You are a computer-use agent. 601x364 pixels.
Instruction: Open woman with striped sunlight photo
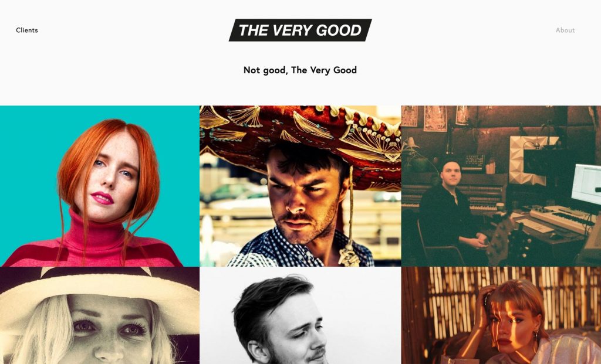[501, 315]
